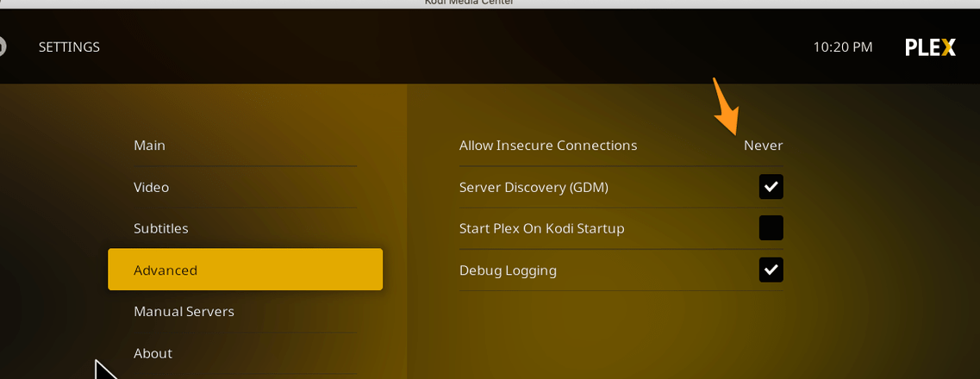Screen dimensions: 980x379
Task: Click the Allow Insecure Connections label
Action: click(x=548, y=146)
